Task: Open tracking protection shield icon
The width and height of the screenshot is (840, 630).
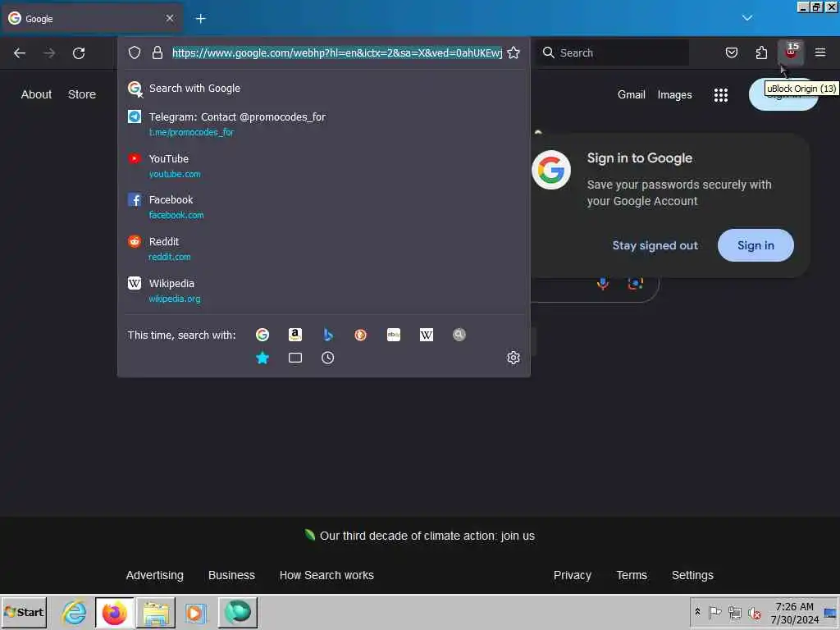Action: point(135,52)
